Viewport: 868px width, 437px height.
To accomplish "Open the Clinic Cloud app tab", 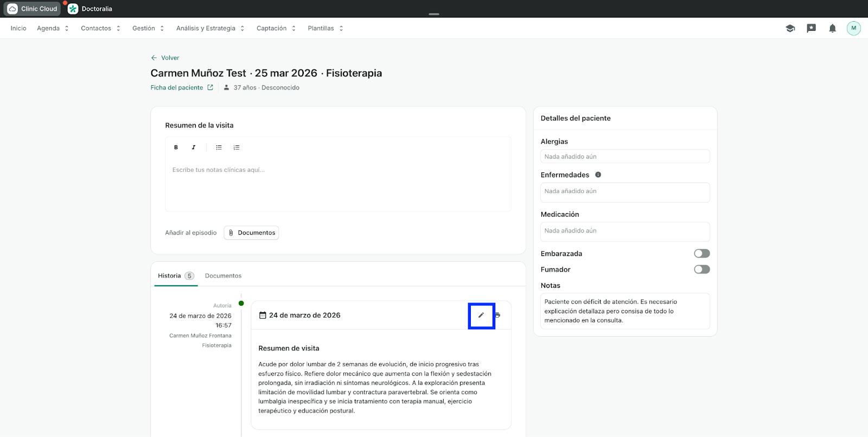I will 33,9.
